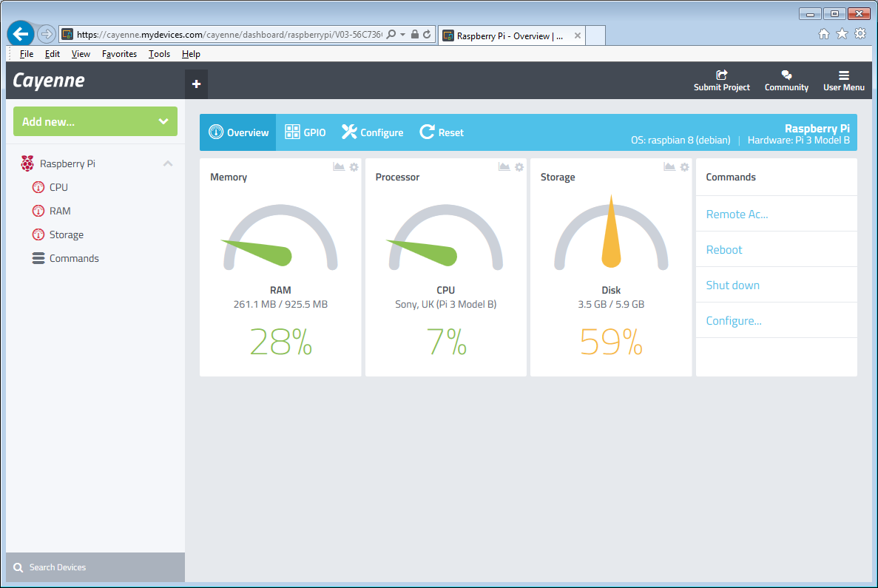878x588 pixels.
Task: Open the browser tools gear icon
Action: 860,33
